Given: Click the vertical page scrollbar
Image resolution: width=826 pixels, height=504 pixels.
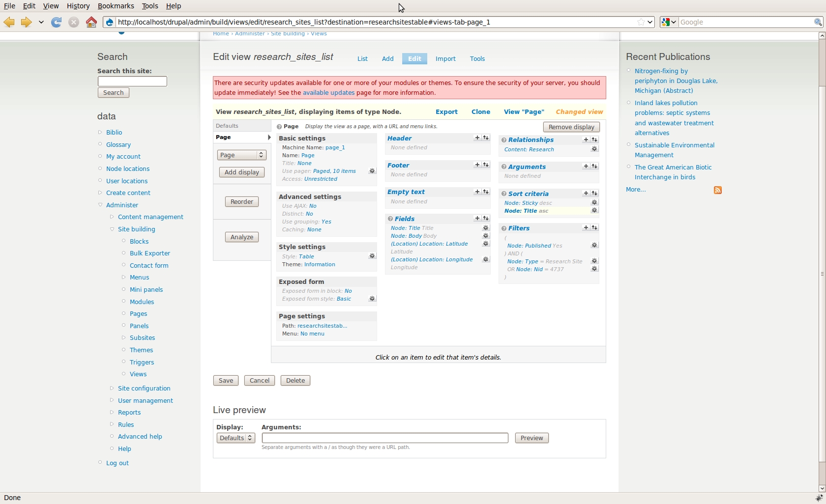Looking at the screenshot, I should point(822,246).
